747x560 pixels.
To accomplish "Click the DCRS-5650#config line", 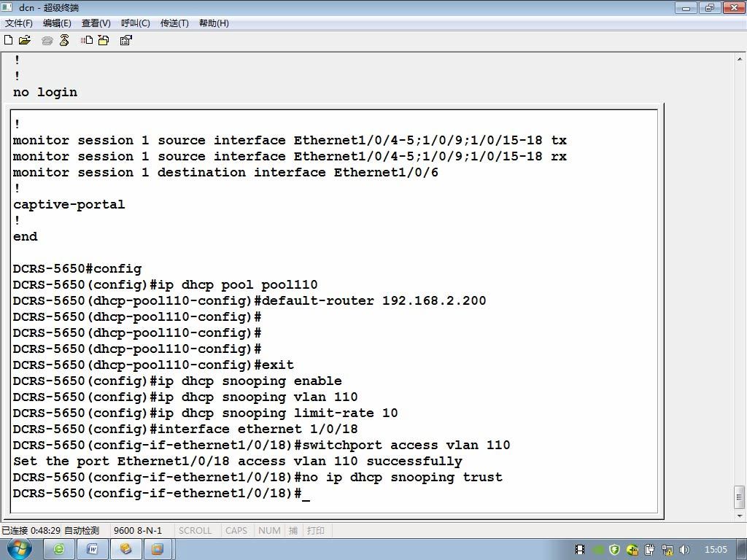I will [77, 268].
